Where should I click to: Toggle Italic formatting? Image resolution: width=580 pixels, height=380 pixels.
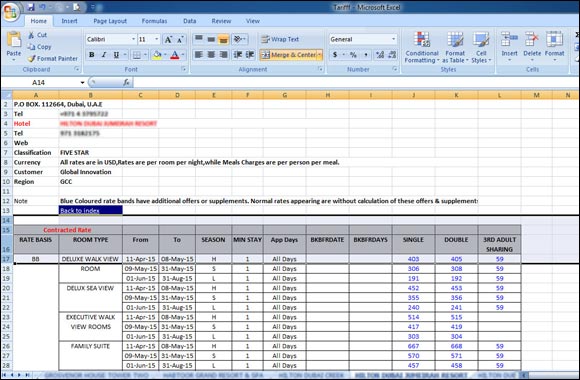(104, 55)
